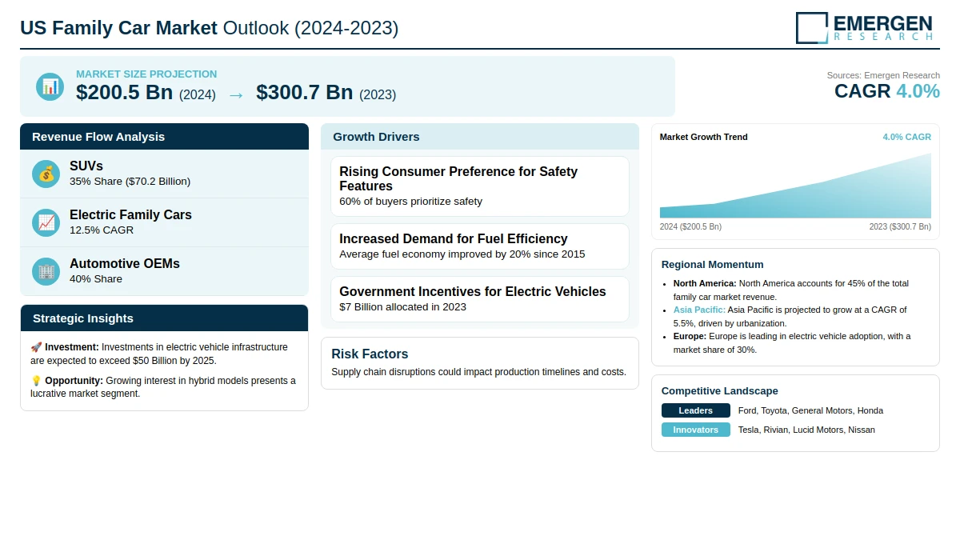This screenshot has width=960, height=560.
Task: Click the CAGR 4.0% value at top right
Action: pos(886,91)
